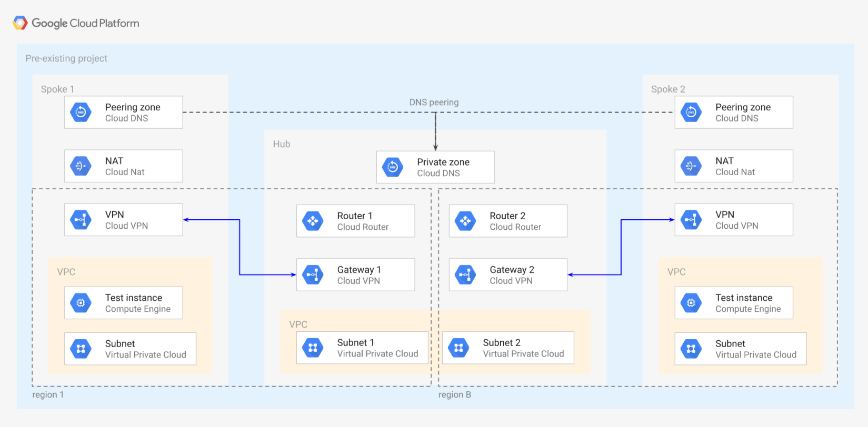Screen dimensions: 868x427
Task: Select the Spoke 2 Cloud VPN icon
Action: pyautogui.click(x=691, y=220)
